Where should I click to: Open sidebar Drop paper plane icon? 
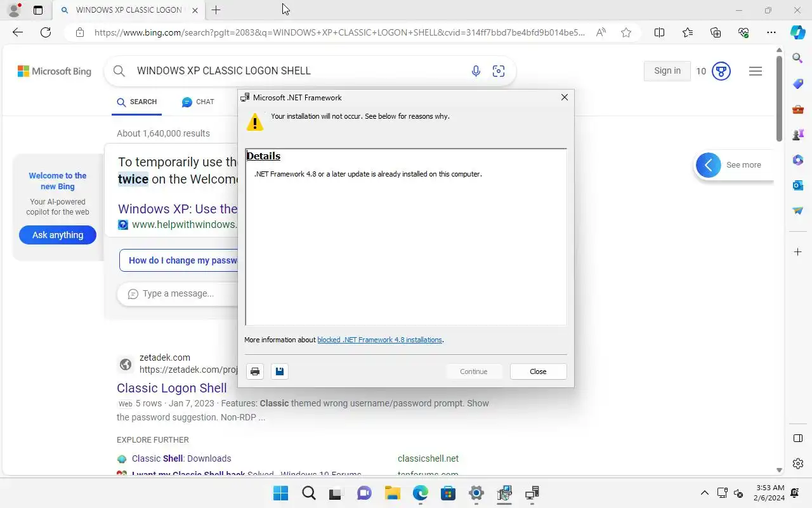pos(798,211)
